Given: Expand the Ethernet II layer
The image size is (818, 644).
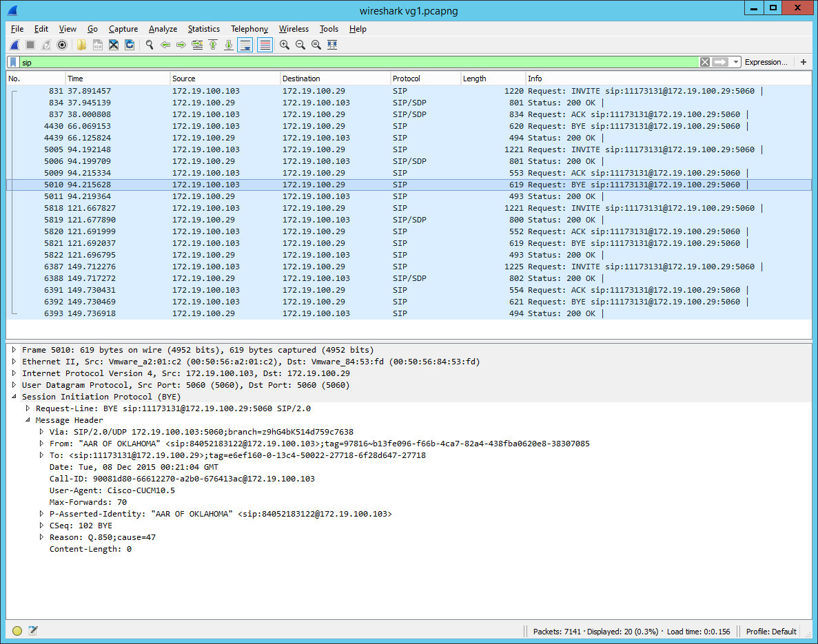Looking at the screenshot, I should click(14, 362).
